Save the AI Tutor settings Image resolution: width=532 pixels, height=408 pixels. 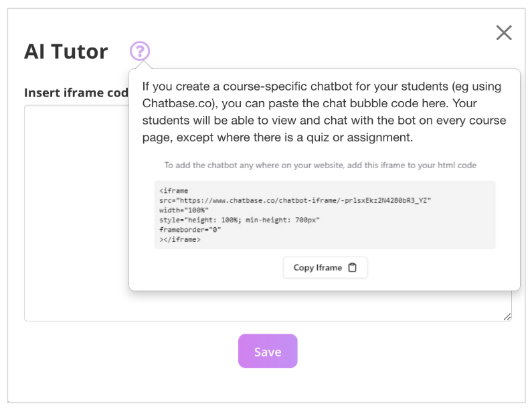coord(267,351)
